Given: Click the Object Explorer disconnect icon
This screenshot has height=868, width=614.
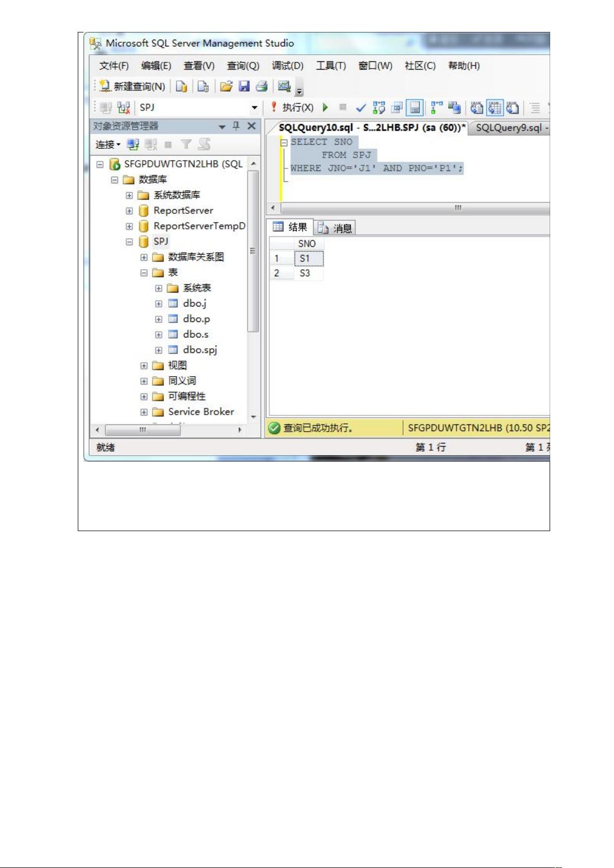Looking at the screenshot, I should click(151, 145).
